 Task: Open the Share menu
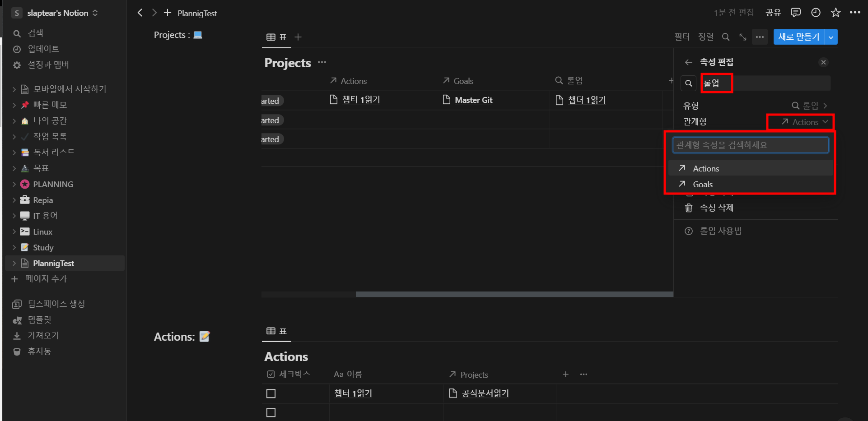[x=773, y=13]
